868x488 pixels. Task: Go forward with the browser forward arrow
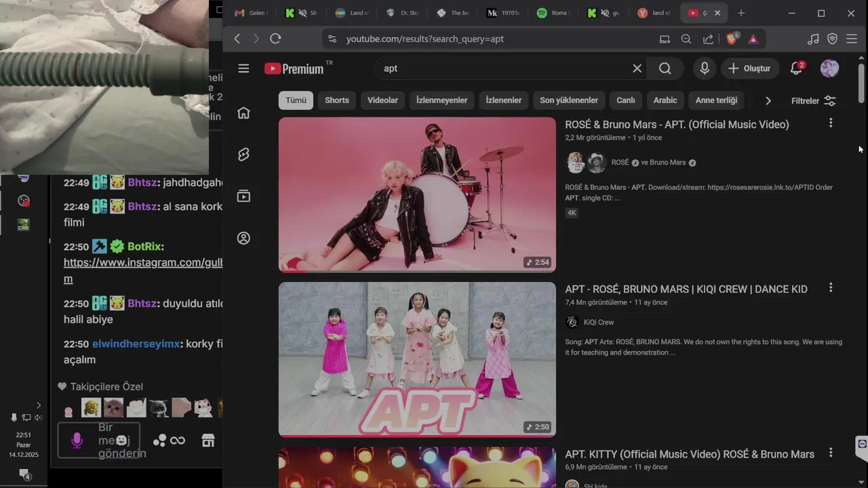tap(256, 39)
